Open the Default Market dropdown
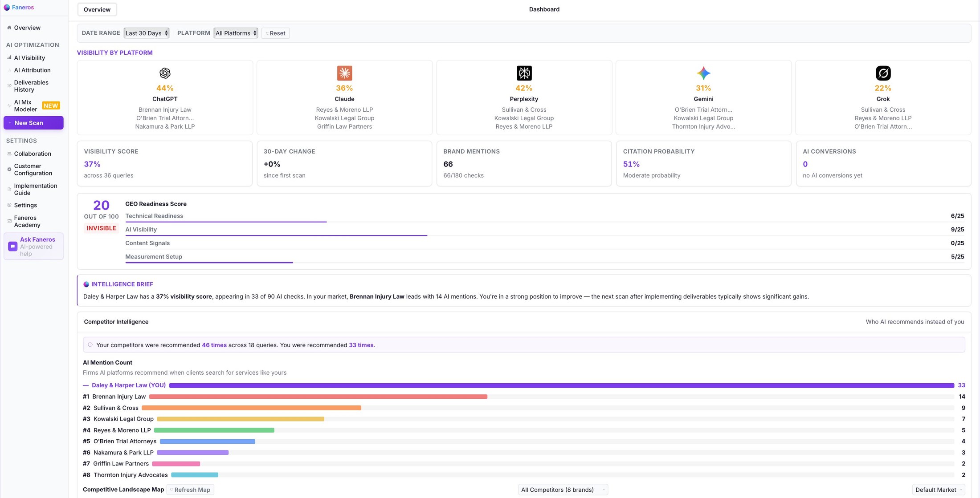 pyautogui.click(x=939, y=490)
